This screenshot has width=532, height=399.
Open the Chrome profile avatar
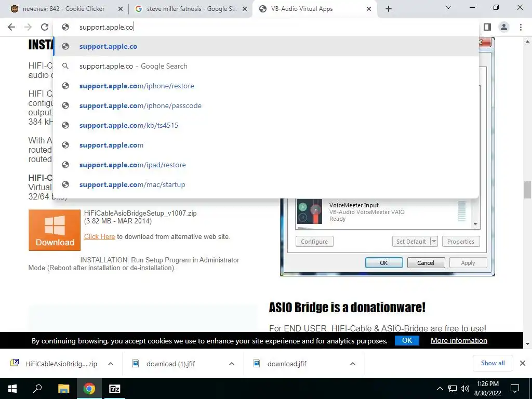pos(504,27)
